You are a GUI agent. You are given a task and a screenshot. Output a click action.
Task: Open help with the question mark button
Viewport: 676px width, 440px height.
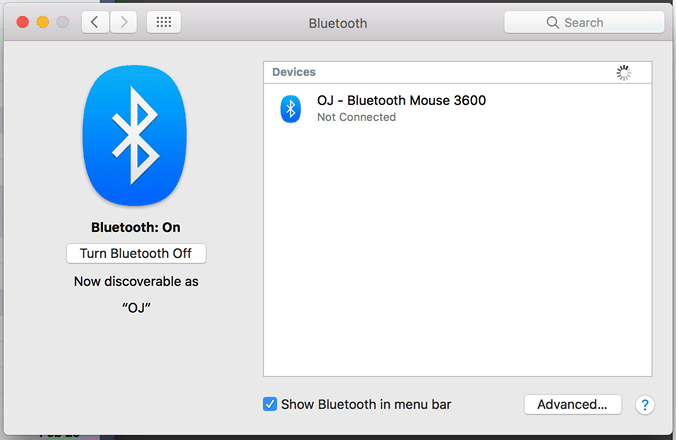tap(645, 405)
